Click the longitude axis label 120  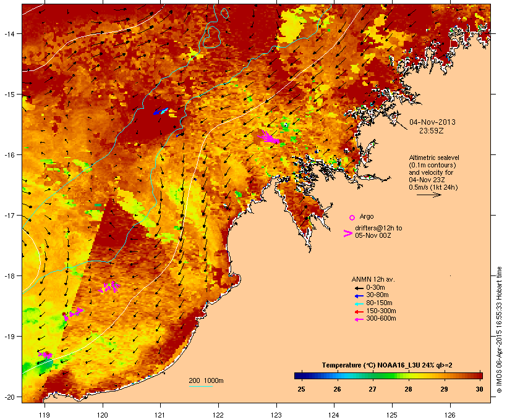[x=103, y=415]
